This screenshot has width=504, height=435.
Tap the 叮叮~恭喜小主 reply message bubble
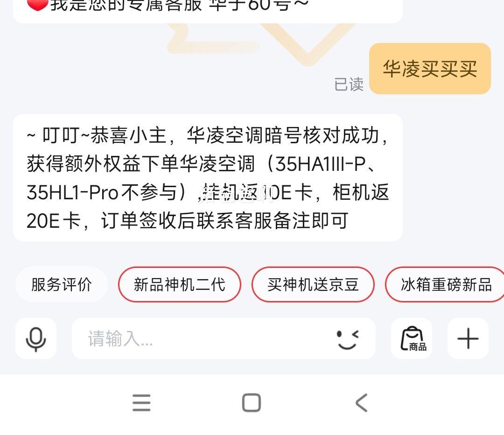pos(208,177)
